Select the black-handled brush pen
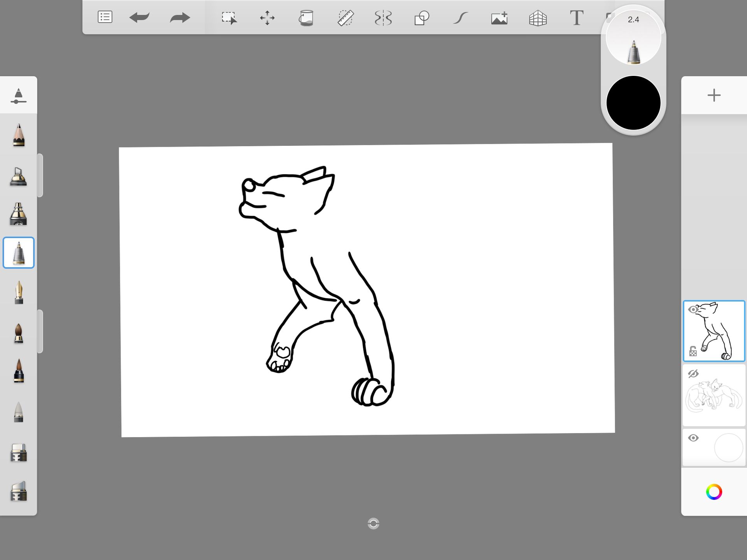 [19, 371]
